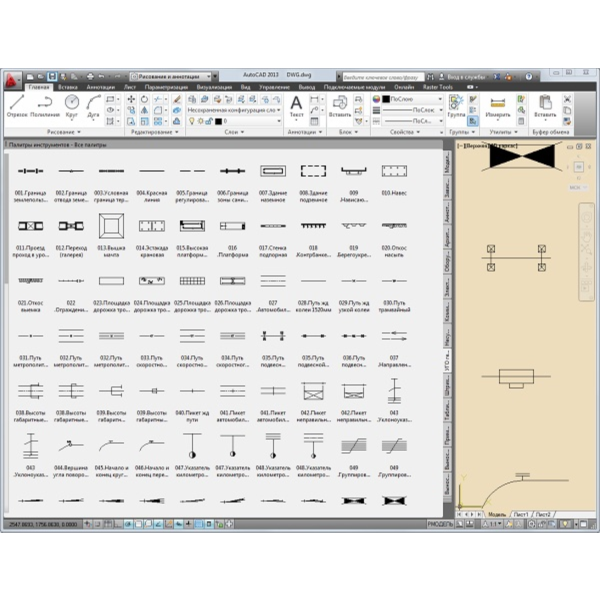Switch to the Лист1 layout tab
The width and height of the screenshot is (600, 600).
pos(520,515)
